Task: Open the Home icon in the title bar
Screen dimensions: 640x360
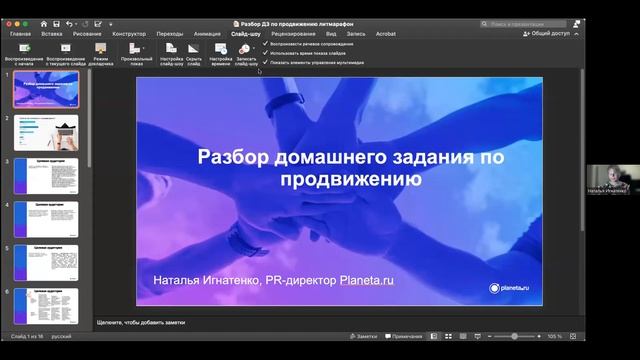Action: pos(44,24)
